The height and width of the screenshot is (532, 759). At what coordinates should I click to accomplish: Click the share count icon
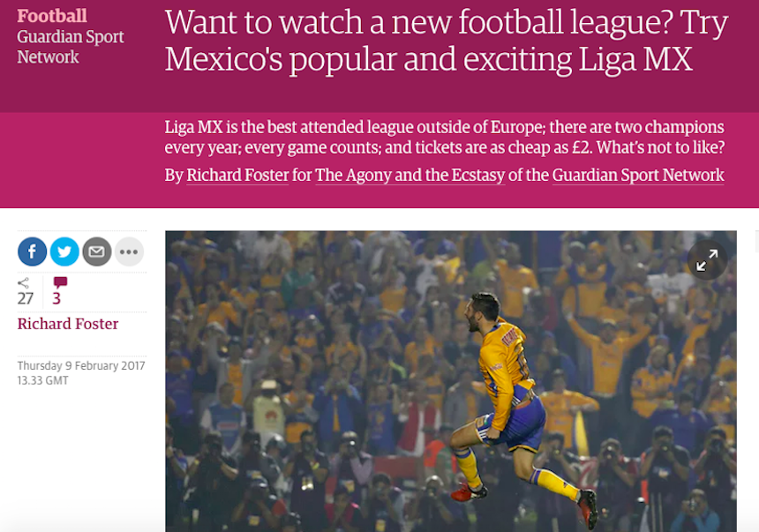pyautogui.click(x=23, y=283)
